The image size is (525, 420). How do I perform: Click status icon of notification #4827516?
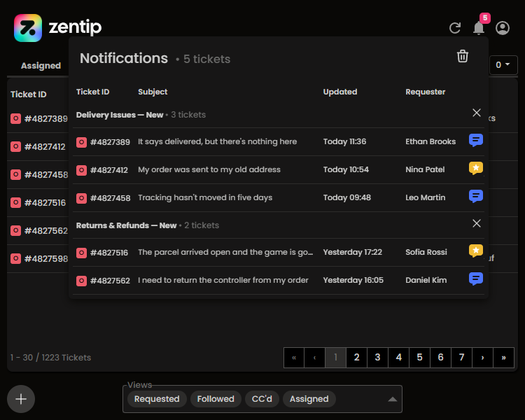click(x=81, y=253)
